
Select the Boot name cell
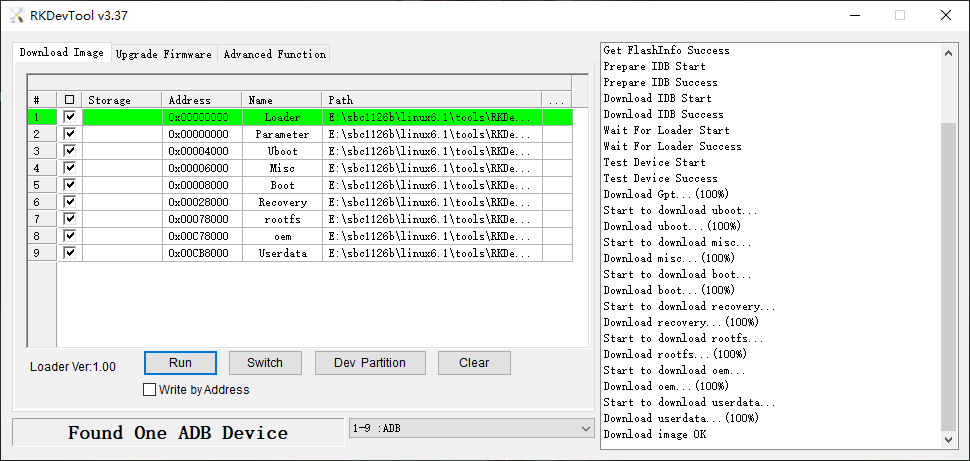click(282, 185)
